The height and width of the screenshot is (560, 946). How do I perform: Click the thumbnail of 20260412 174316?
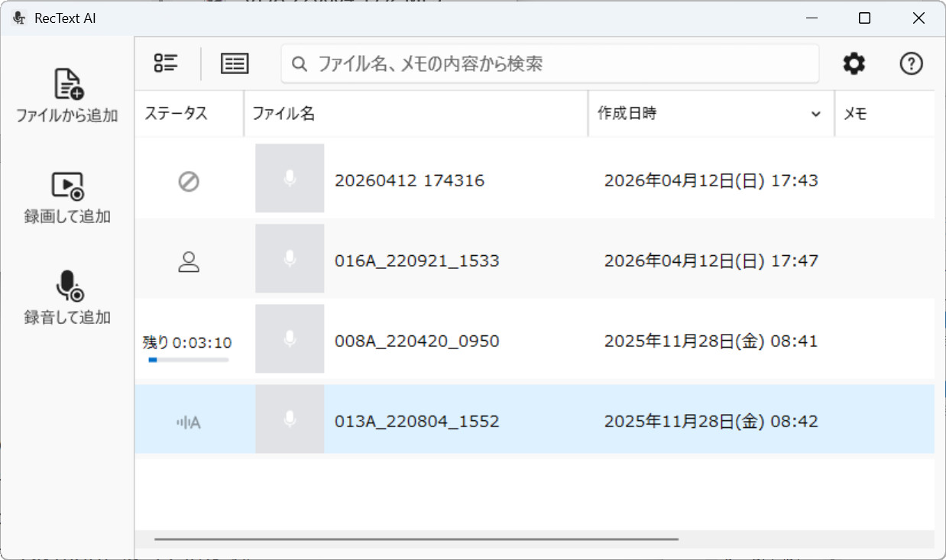click(290, 178)
